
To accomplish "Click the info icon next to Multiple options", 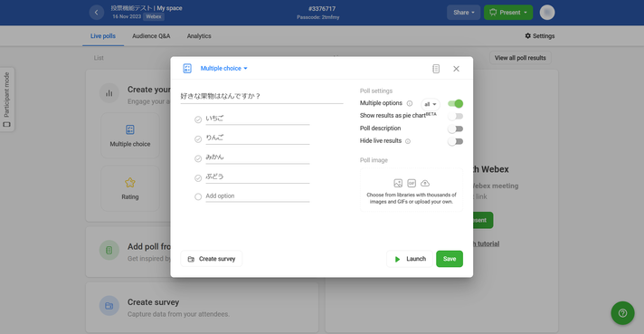I will point(410,103).
